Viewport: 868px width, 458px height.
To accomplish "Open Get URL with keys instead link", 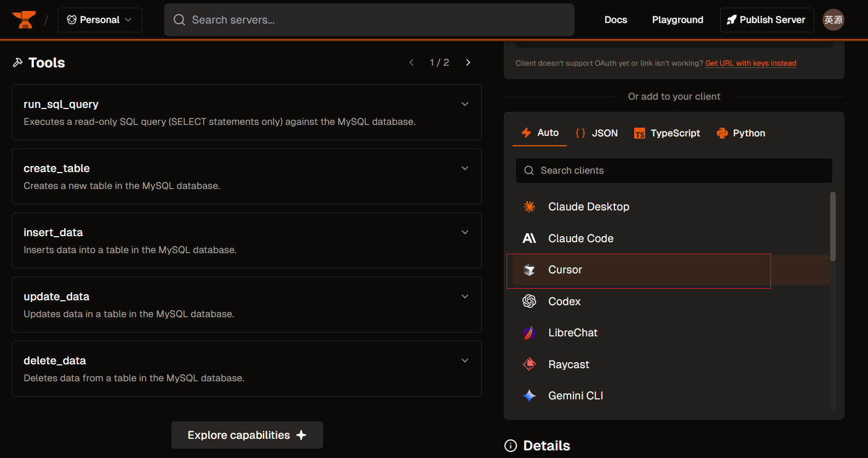I will click(750, 63).
